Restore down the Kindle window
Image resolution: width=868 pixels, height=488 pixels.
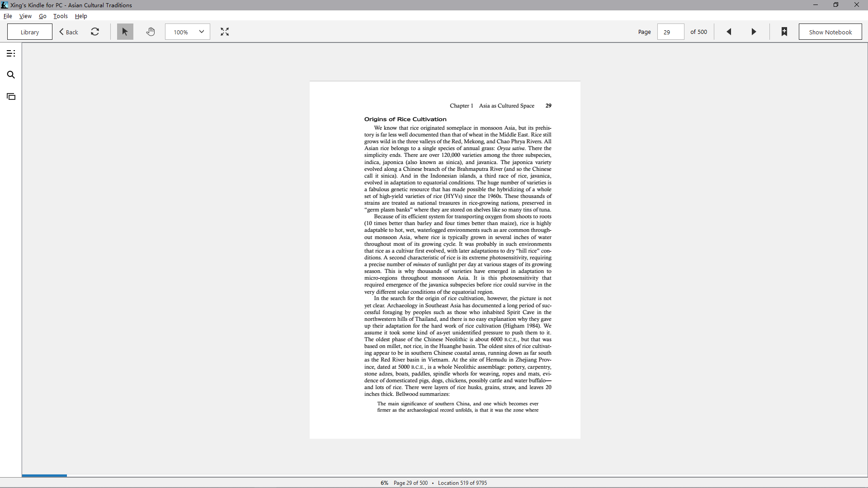pyautogui.click(x=836, y=5)
